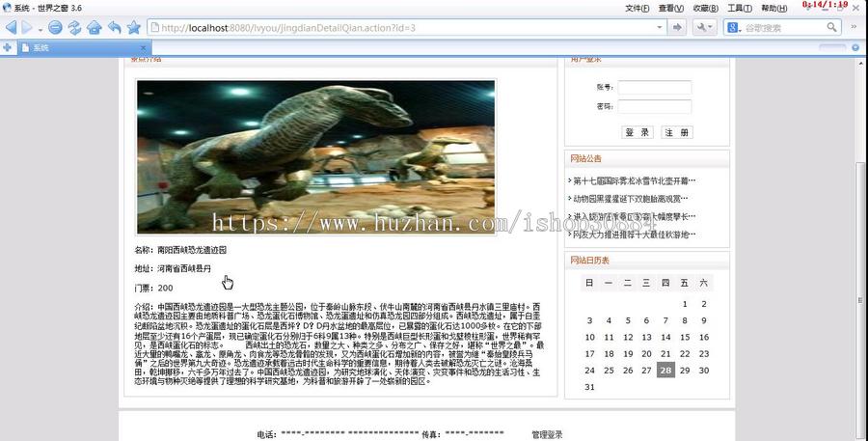The image size is (868, 441).
Task: Select calendar date 31
Action: (589, 387)
